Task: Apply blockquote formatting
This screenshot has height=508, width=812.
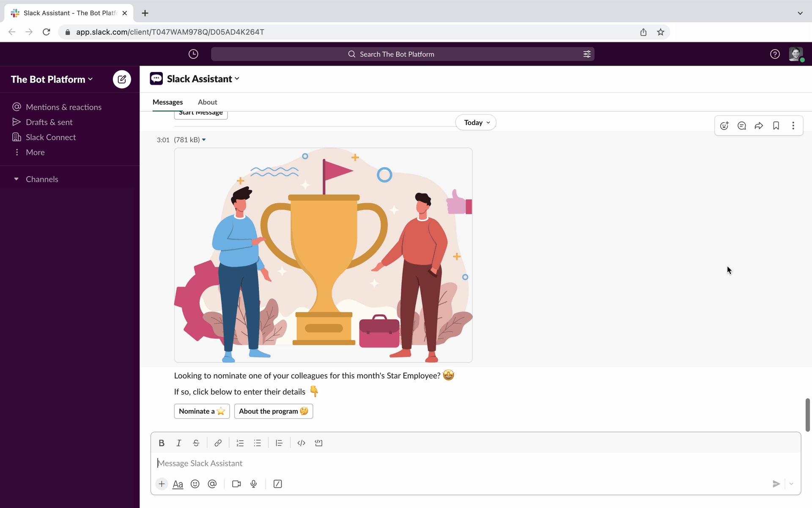Action: 279,443
